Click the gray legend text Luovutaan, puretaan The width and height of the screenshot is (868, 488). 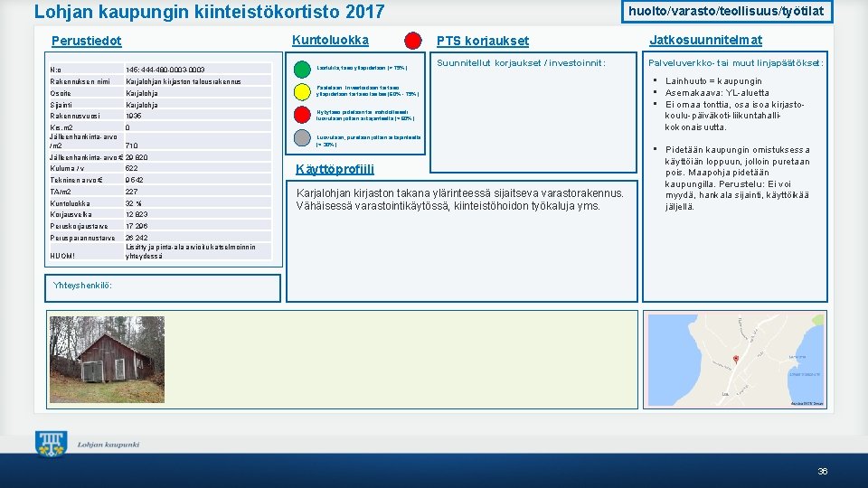368,141
